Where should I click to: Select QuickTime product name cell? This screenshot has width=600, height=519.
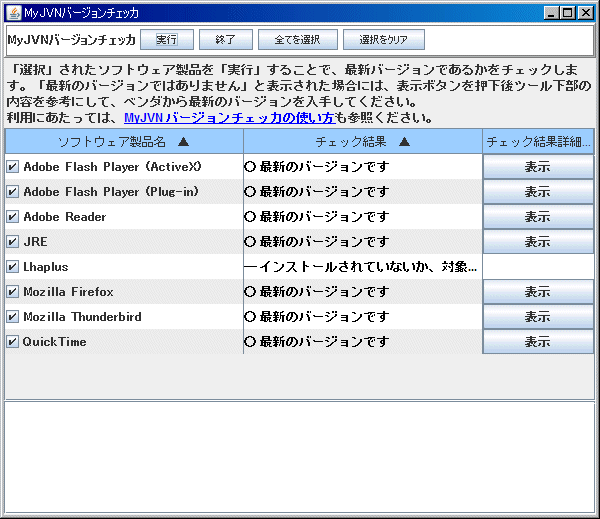coord(124,341)
